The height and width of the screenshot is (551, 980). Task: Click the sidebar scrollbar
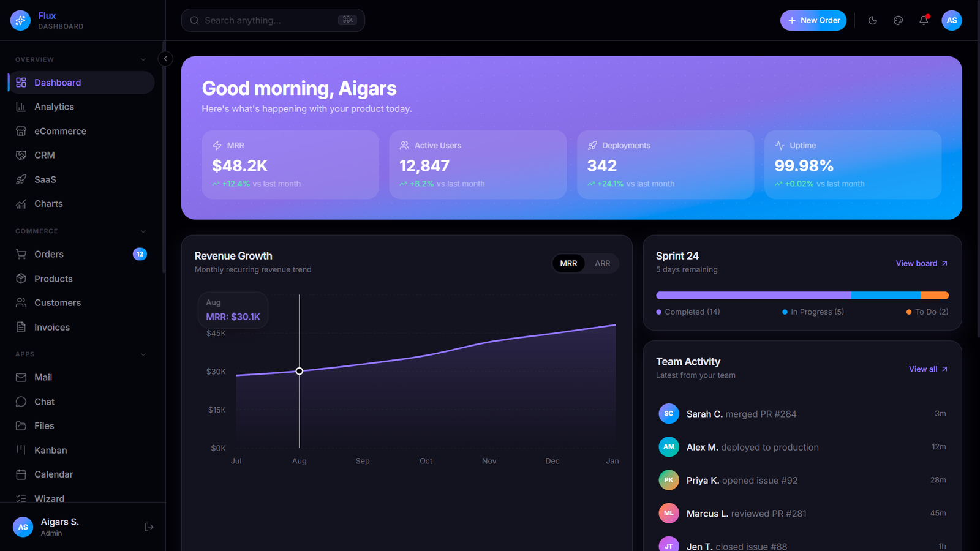(164, 157)
